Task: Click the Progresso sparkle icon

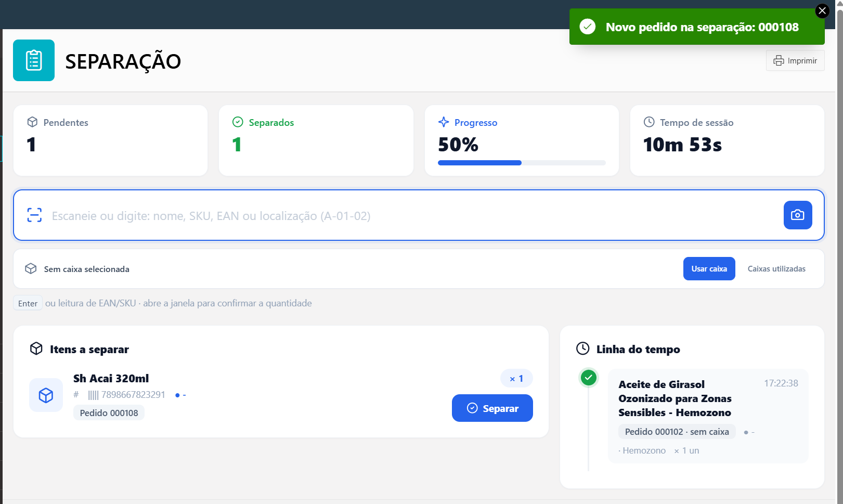Action: (444, 122)
